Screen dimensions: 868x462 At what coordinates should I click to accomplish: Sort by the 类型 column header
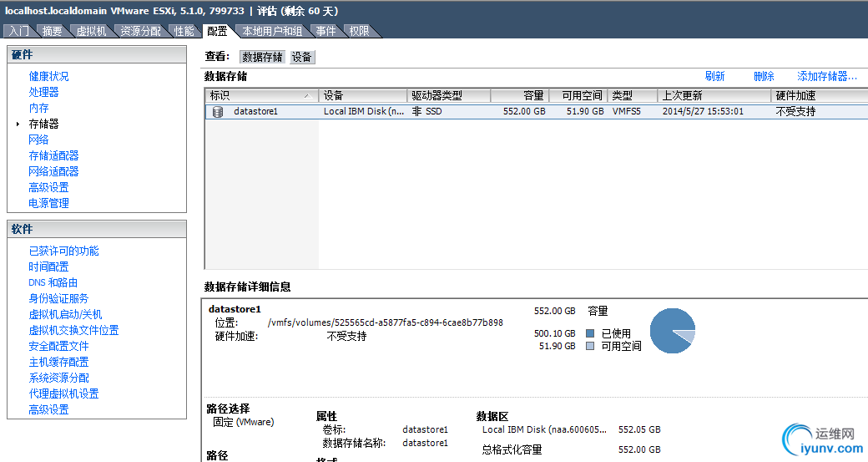pyautogui.click(x=633, y=96)
